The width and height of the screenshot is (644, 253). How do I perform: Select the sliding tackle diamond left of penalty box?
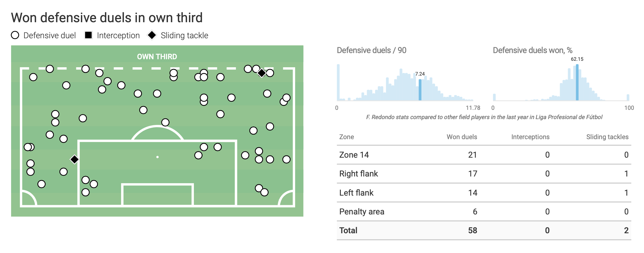tap(74, 159)
